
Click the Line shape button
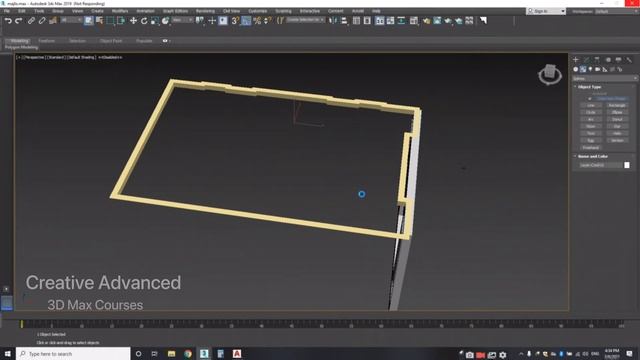591,105
